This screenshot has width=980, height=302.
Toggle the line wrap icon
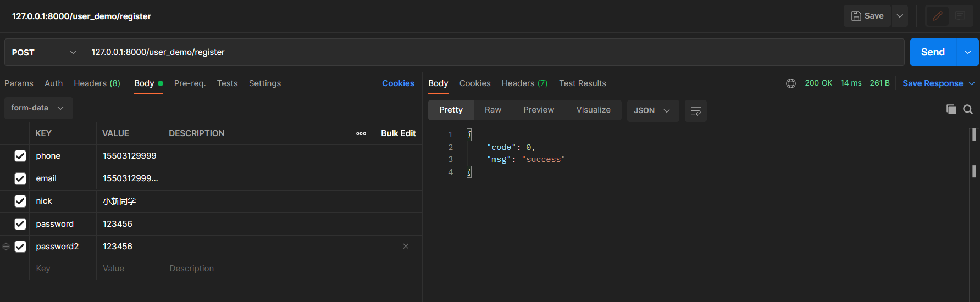(x=695, y=110)
